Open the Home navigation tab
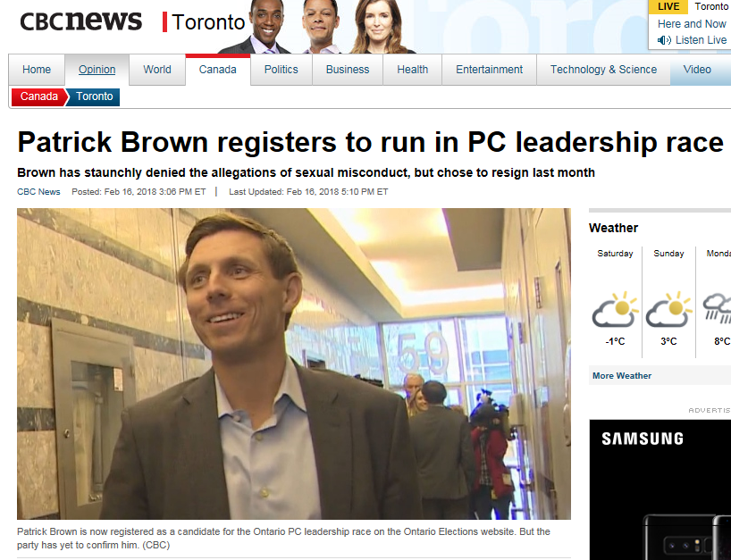Image resolution: width=731 pixels, height=560 pixels. pyautogui.click(x=37, y=70)
